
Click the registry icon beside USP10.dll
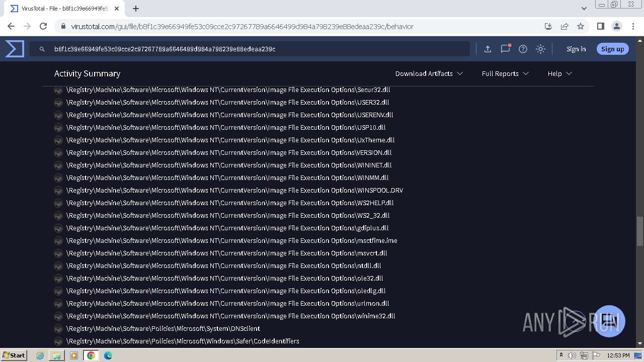58,128
